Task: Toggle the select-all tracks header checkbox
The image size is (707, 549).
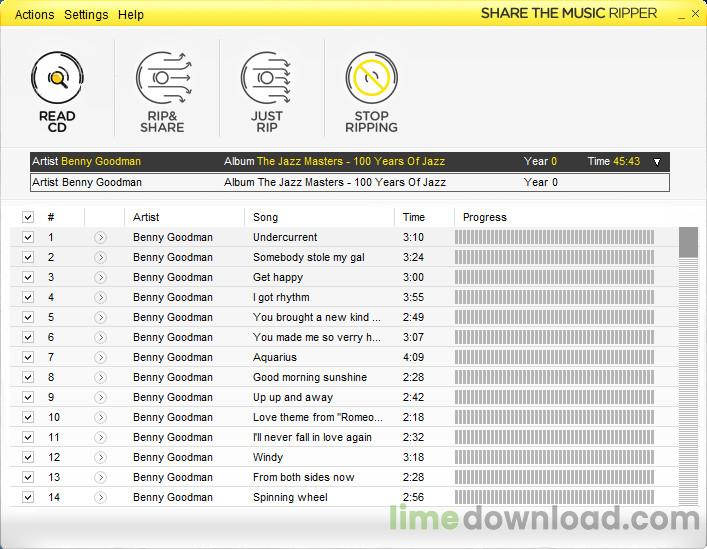Action: [28, 217]
